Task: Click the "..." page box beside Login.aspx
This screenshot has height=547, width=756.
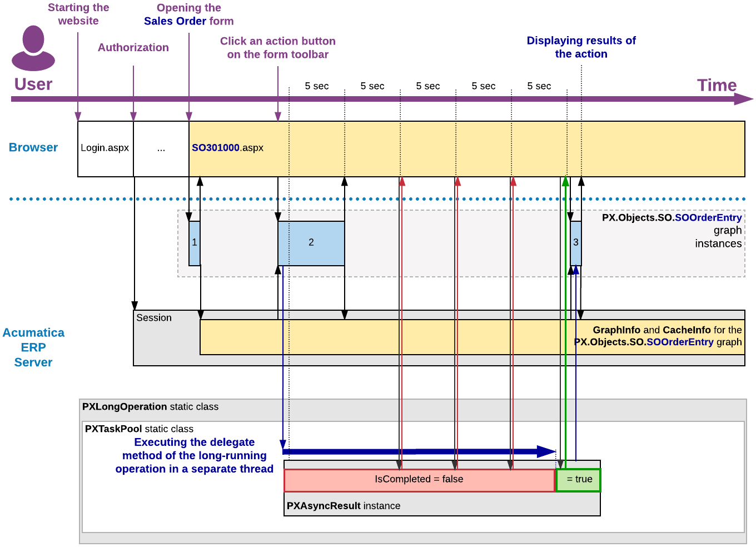Action: (161, 149)
